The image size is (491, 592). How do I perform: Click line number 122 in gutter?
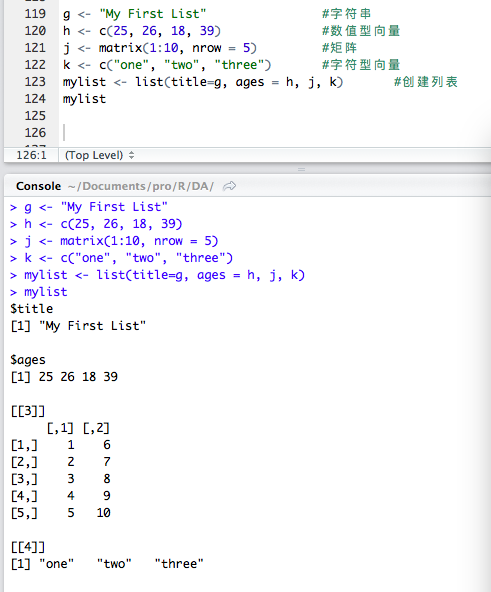pyautogui.click(x=35, y=65)
